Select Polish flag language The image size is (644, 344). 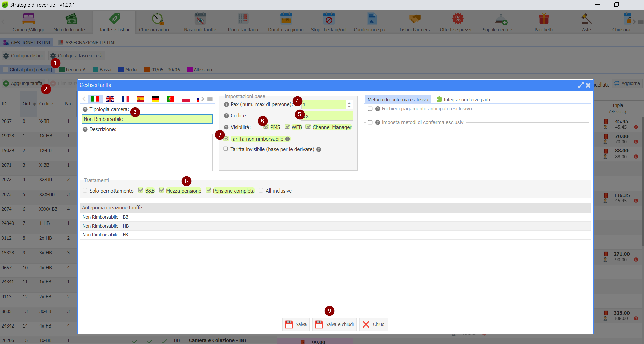click(x=186, y=99)
